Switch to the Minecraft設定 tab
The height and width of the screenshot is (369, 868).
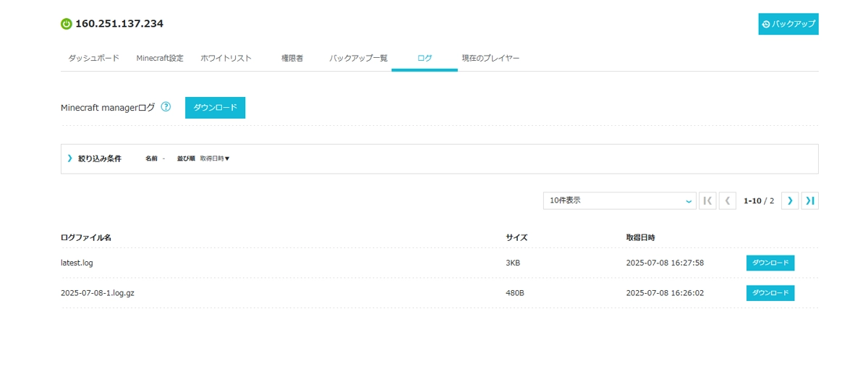point(160,58)
